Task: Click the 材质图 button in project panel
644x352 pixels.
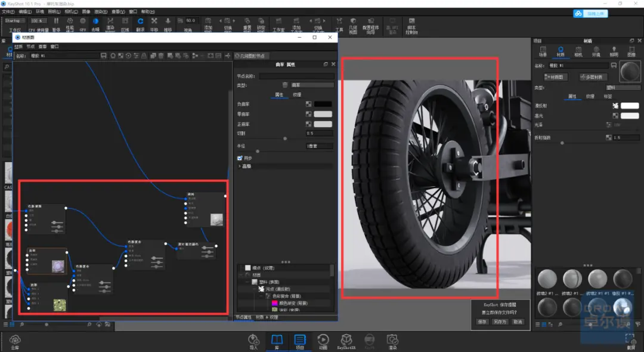Action: point(556,77)
